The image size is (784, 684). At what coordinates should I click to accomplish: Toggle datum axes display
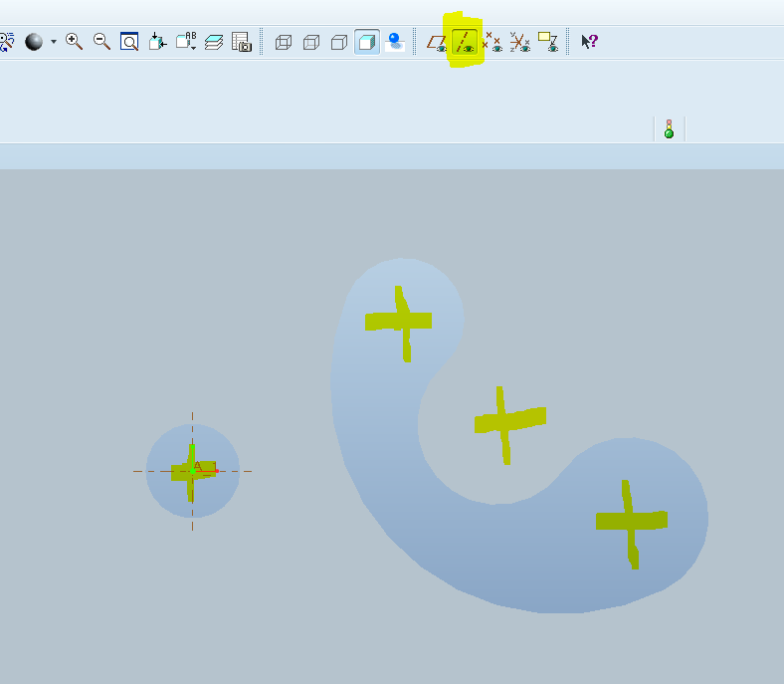coord(465,42)
